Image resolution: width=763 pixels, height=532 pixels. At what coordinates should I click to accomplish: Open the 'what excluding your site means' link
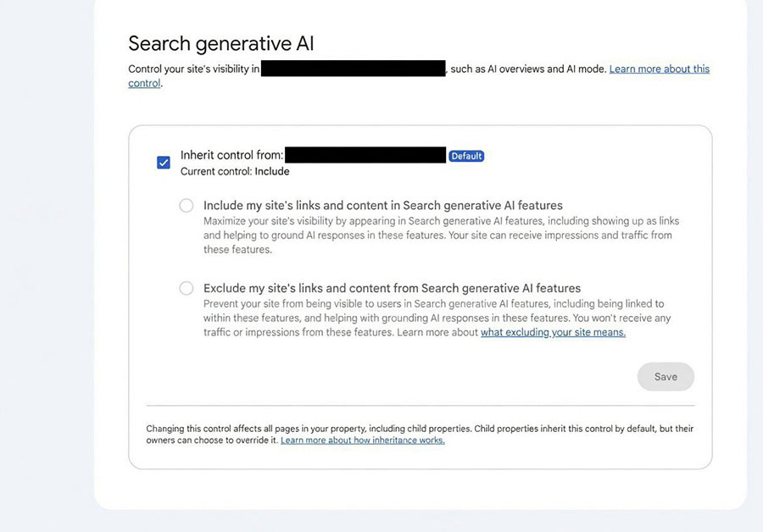(x=554, y=332)
